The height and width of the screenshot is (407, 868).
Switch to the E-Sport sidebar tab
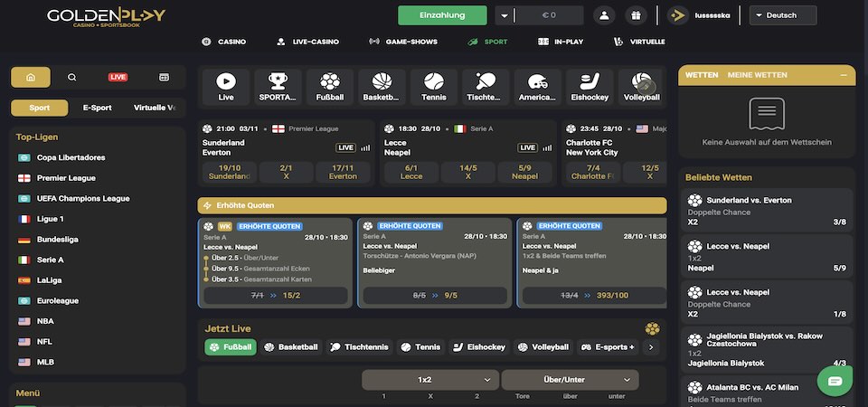(98, 108)
